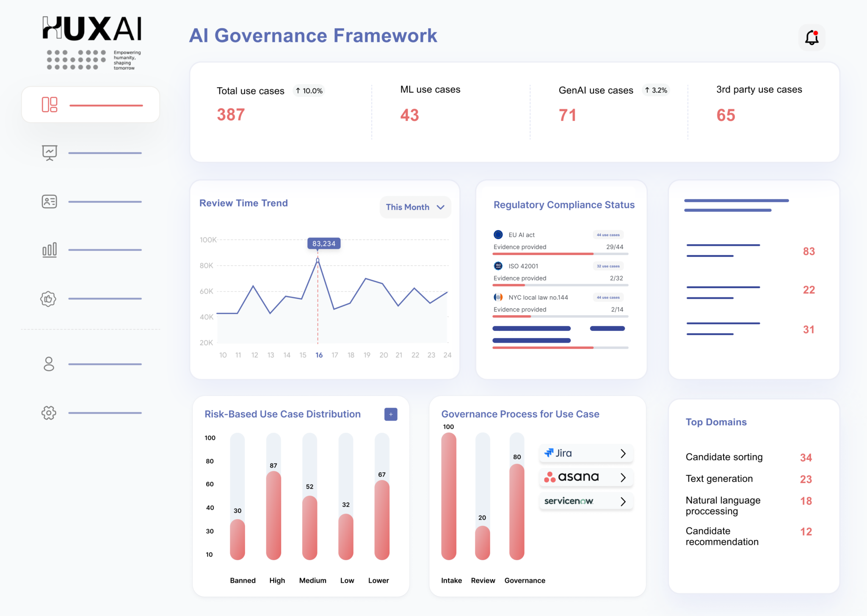Image resolution: width=867 pixels, height=616 pixels.
Task: Click the 83,234 data point tooltip
Action: pyautogui.click(x=324, y=243)
